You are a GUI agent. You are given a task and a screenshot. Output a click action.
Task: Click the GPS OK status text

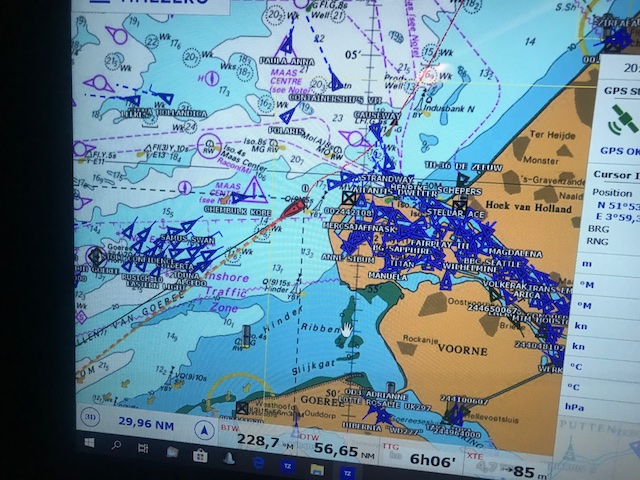620,150
